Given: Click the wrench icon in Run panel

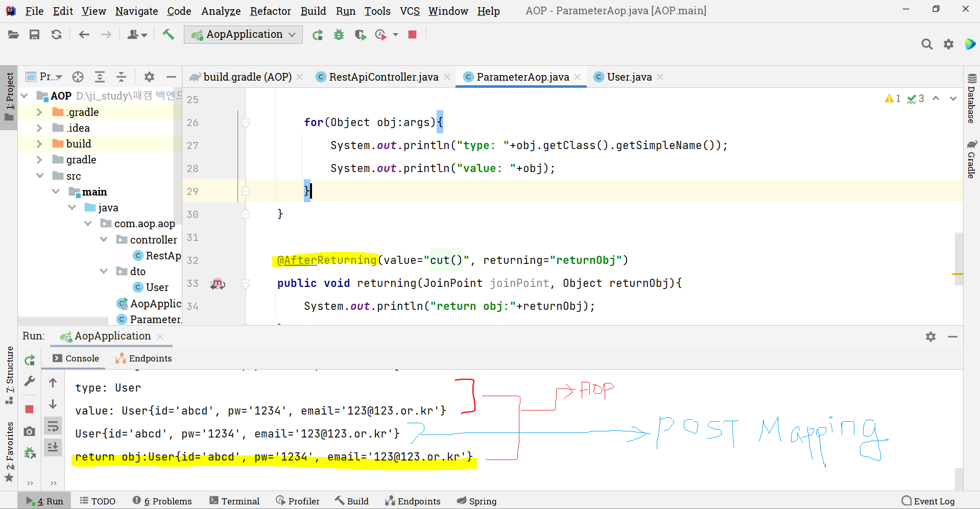Looking at the screenshot, I should 30,381.
